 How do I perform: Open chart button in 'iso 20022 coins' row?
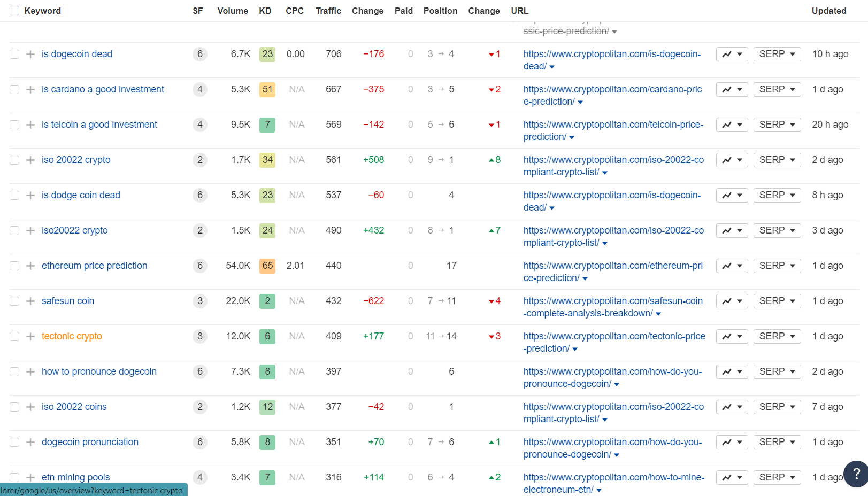[732, 407]
